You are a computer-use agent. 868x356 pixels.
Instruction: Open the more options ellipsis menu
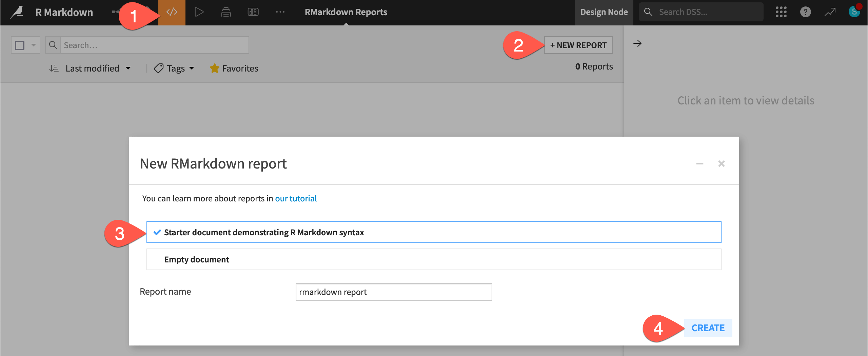pos(280,12)
